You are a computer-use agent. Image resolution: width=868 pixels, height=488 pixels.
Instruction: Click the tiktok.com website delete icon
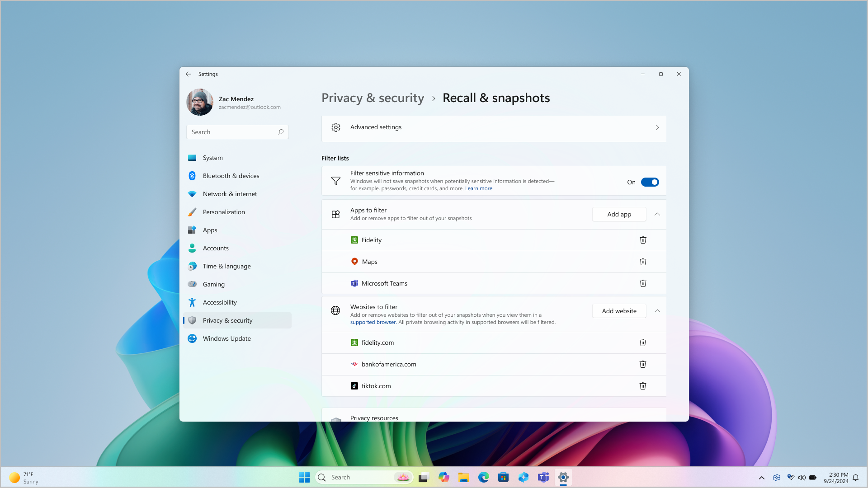643,385
